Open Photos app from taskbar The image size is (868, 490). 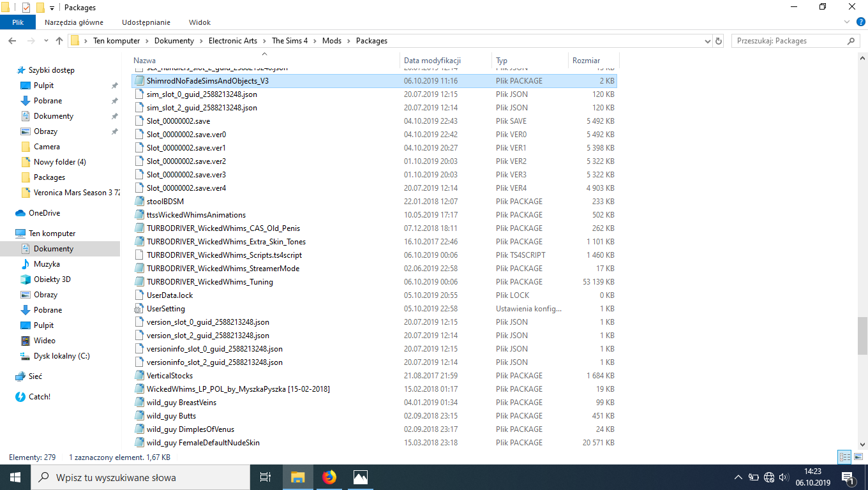coord(360,477)
